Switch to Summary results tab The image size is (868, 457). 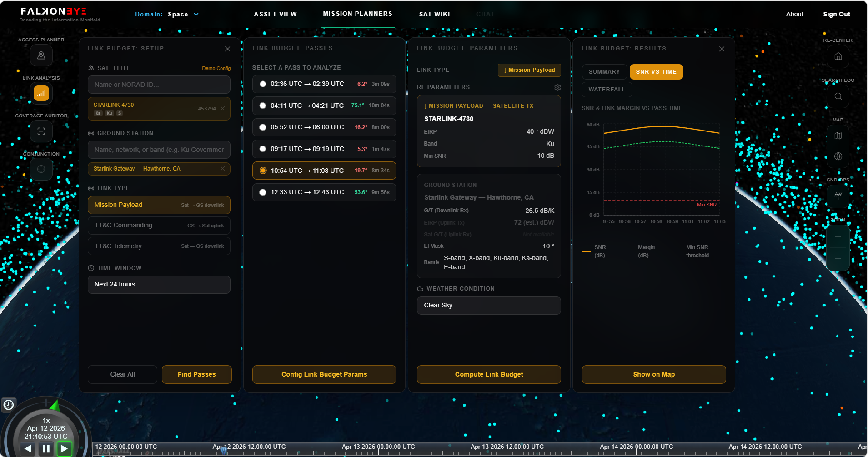pyautogui.click(x=604, y=72)
